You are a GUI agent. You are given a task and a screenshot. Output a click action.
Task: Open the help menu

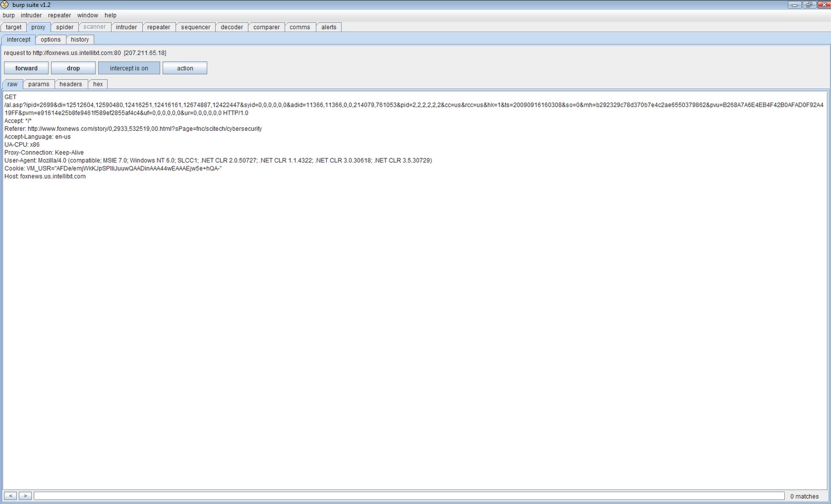[111, 16]
